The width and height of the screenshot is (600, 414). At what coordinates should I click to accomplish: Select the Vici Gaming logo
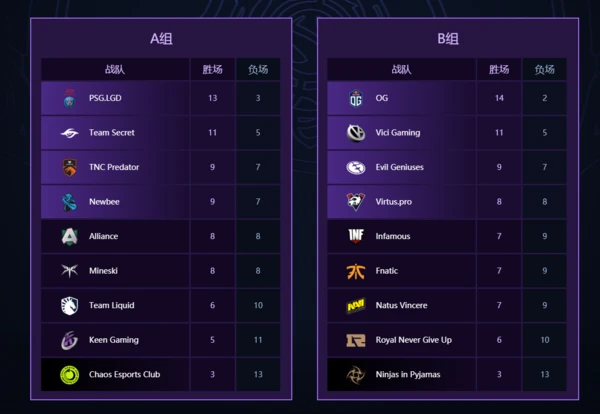point(356,133)
